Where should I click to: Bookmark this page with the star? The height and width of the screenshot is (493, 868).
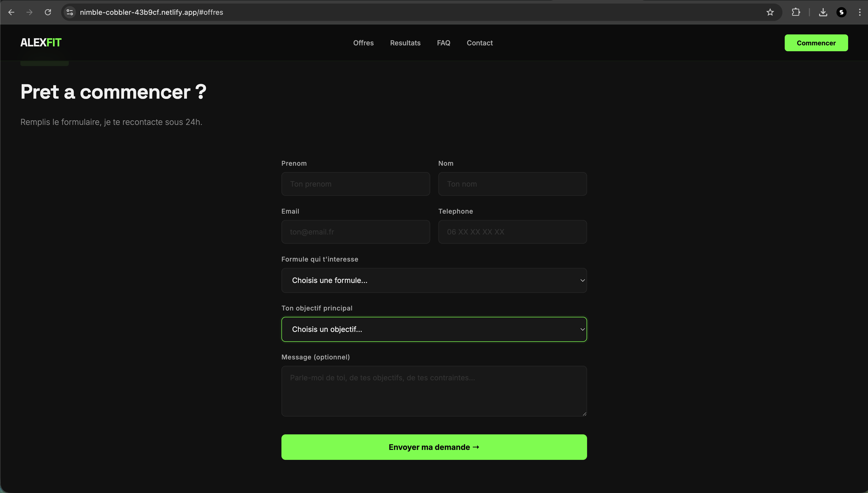[770, 12]
